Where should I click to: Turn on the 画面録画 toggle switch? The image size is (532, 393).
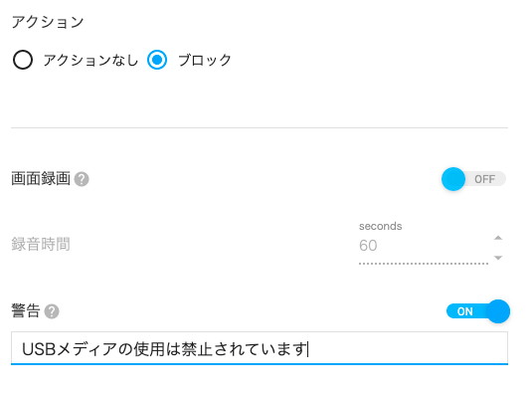click(x=473, y=179)
